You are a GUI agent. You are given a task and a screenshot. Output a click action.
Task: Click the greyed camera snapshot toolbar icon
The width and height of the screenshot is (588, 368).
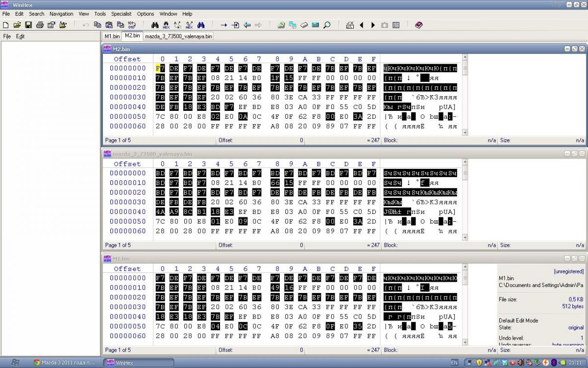385,25
